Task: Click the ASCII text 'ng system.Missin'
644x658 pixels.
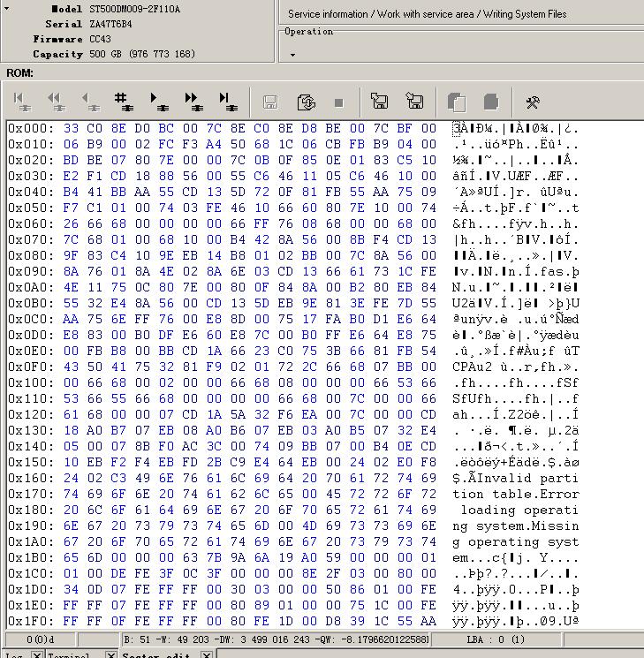Action: (516, 526)
